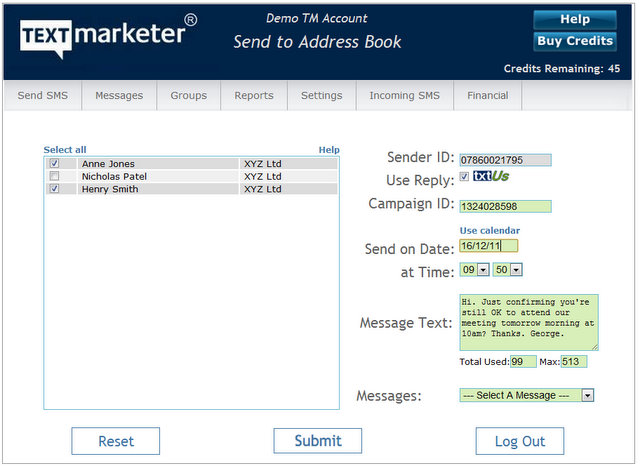This screenshot has height=466, width=640.
Task: Uncheck the Henry Smith checkbox
Action: (55, 188)
